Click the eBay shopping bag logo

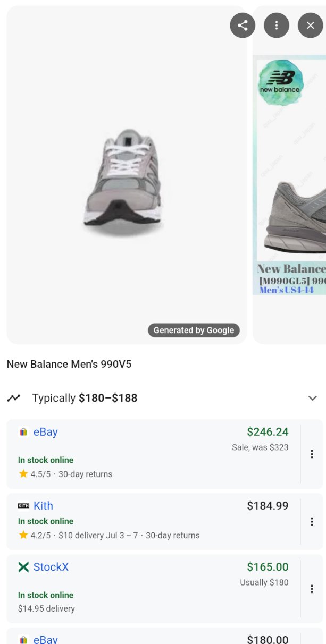23,432
